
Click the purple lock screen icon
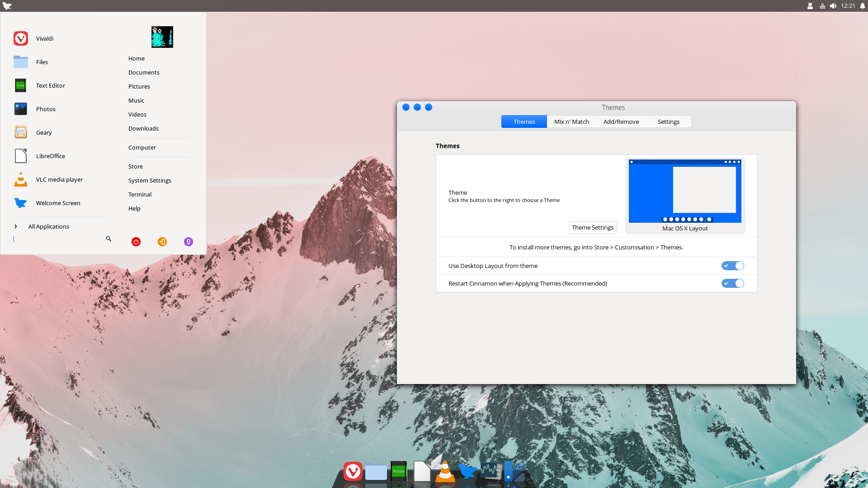click(x=189, y=242)
